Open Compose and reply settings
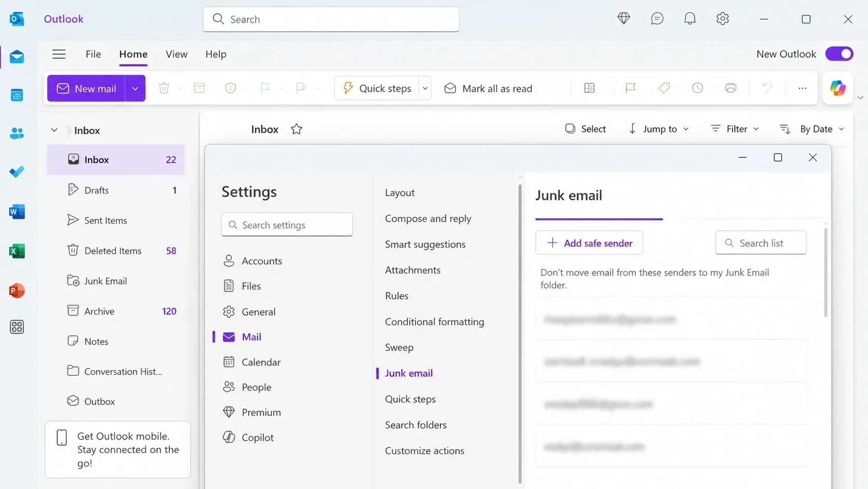The image size is (868, 489). click(428, 218)
